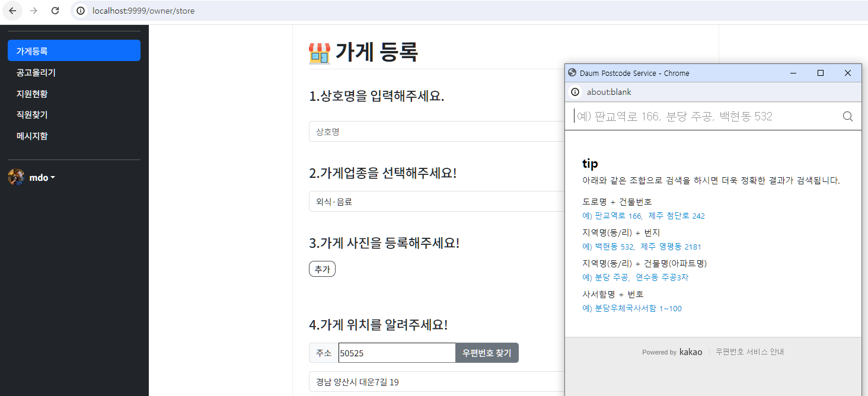The height and width of the screenshot is (396, 868).
Task: Click the browser forward arrow
Action: tap(34, 11)
